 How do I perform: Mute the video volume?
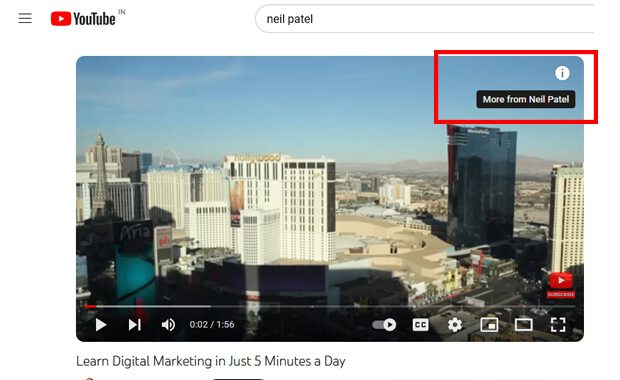click(168, 325)
